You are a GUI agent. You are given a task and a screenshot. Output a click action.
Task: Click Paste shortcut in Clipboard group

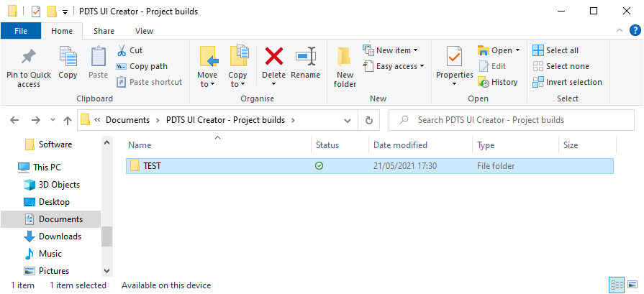150,82
